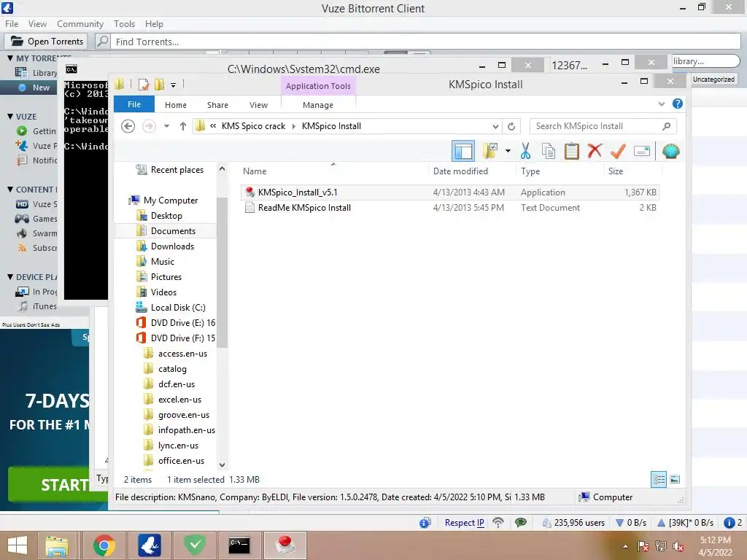Image resolution: width=747 pixels, height=560 pixels.
Task: Click Open Torrents button in Vuze
Action: [x=47, y=42]
